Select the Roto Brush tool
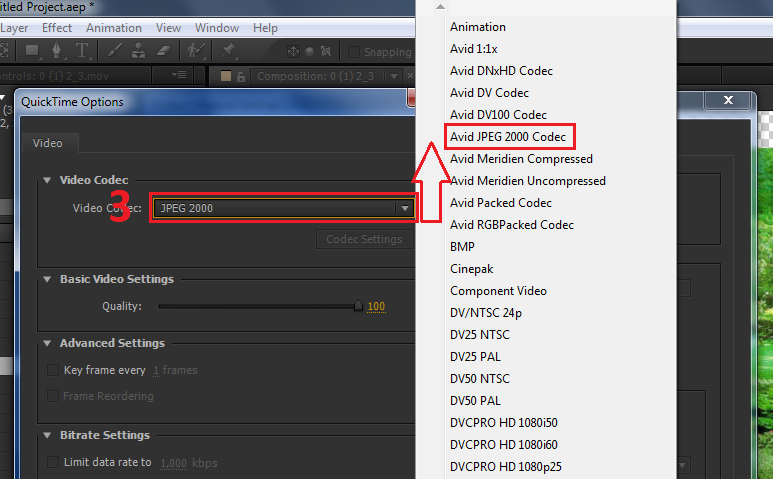The image size is (773, 479). 196,51
